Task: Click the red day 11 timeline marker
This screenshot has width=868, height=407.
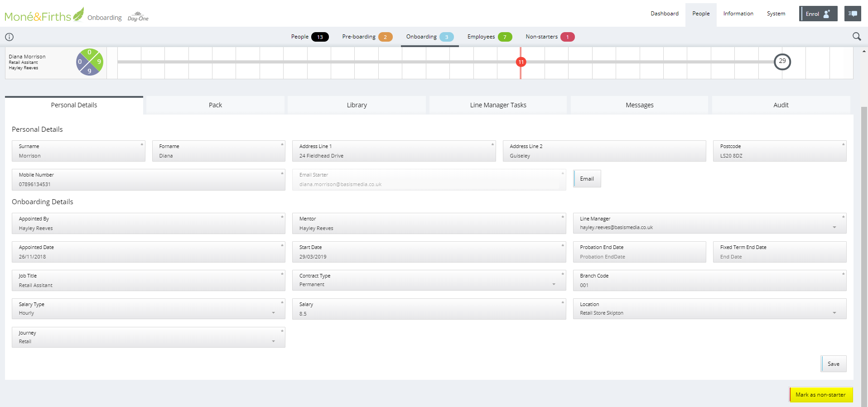Action: click(521, 62)
